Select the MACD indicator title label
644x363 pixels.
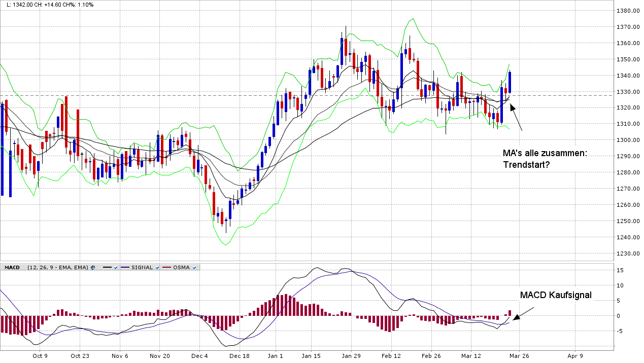(12, 267)
